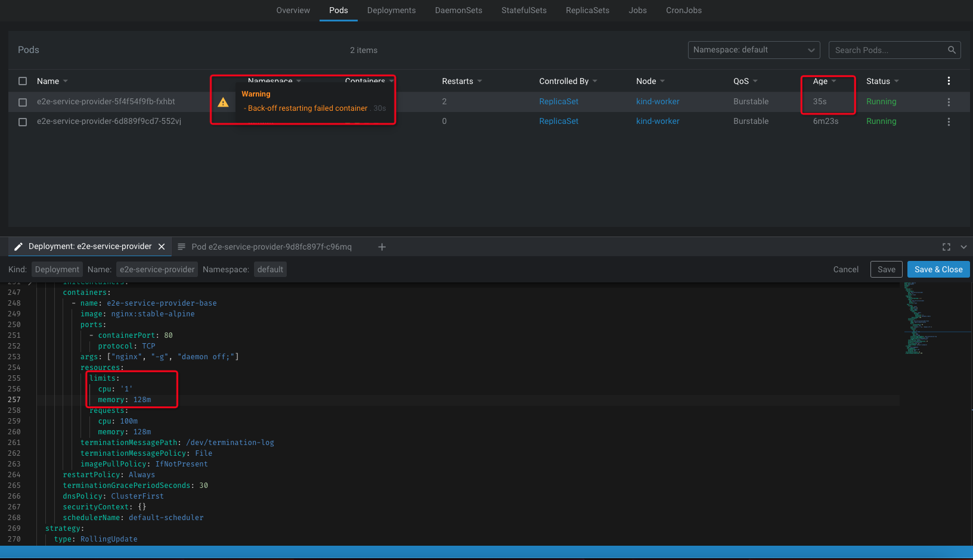This screenshot has height=560, width=973.
Task: Open the kind-worker node link for the 552vj pod
Action: 658,122
